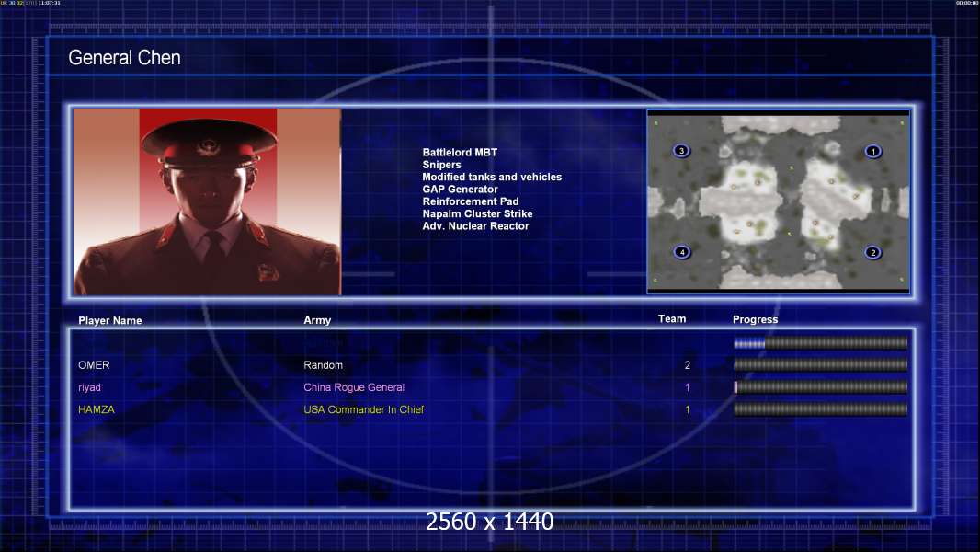Viewport: 980px width, 552px height.
Task: Click the "China Rogue General" army entry
Action: [354, 387]
